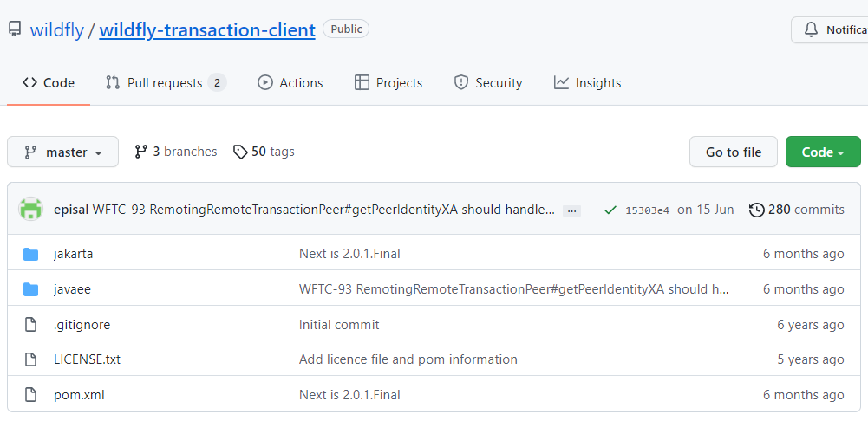The height and width of the screenshot is (421, 868).
Task: Open javaee's WFTC-93 commit message
Action: [514, 289]
